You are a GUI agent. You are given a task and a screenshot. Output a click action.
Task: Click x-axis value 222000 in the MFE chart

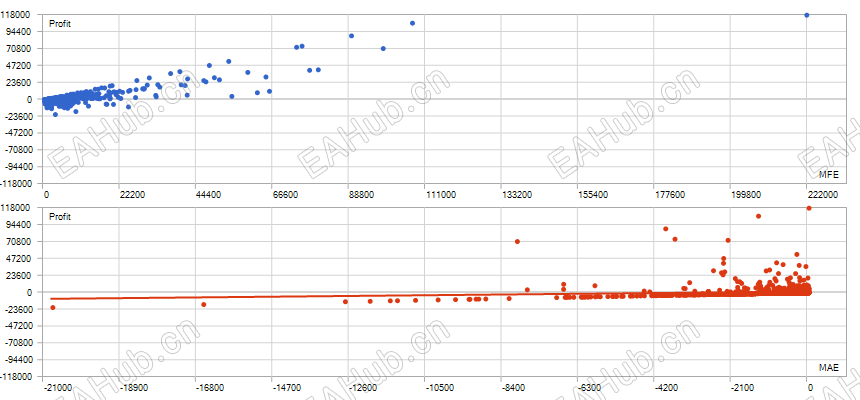click(x=822, y=195)
